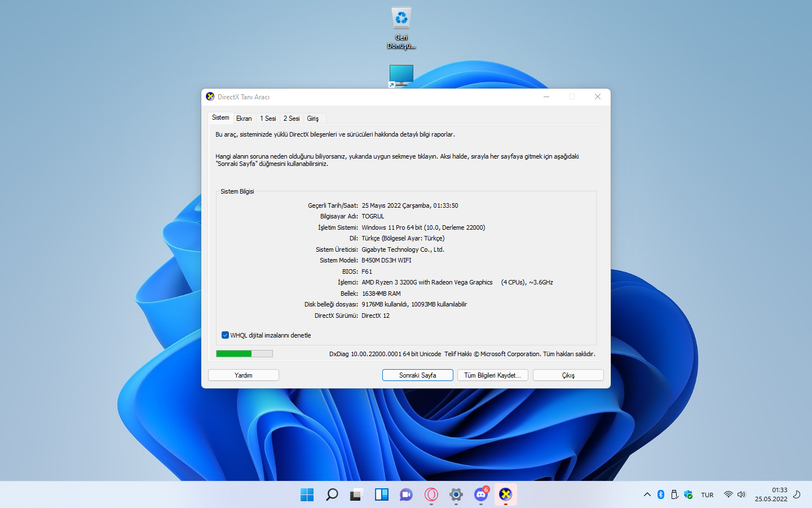The image size is (812, 508).
Task: Open the volume speaker tray icon
Action: pyautogui.click(x=742, y=494)
